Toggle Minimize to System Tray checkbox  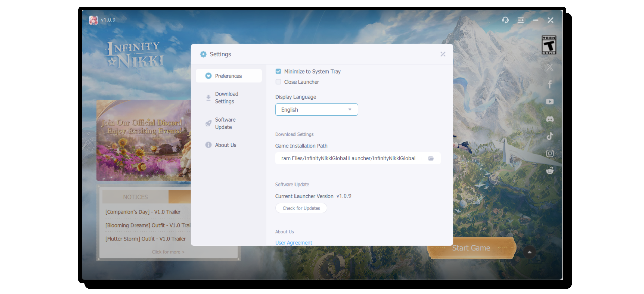pyautogui.click(x=278, y=71)
